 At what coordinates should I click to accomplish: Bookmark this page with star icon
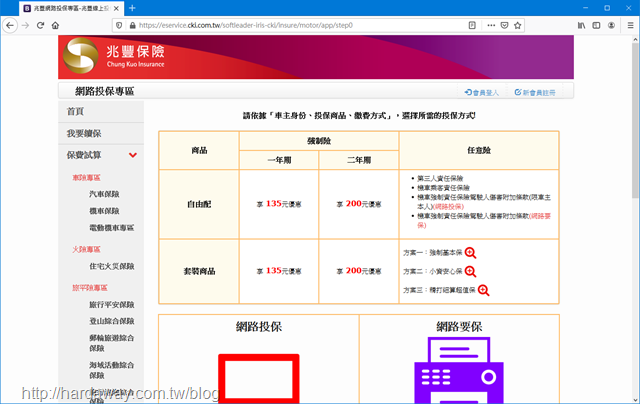click(x=518, y=25)
